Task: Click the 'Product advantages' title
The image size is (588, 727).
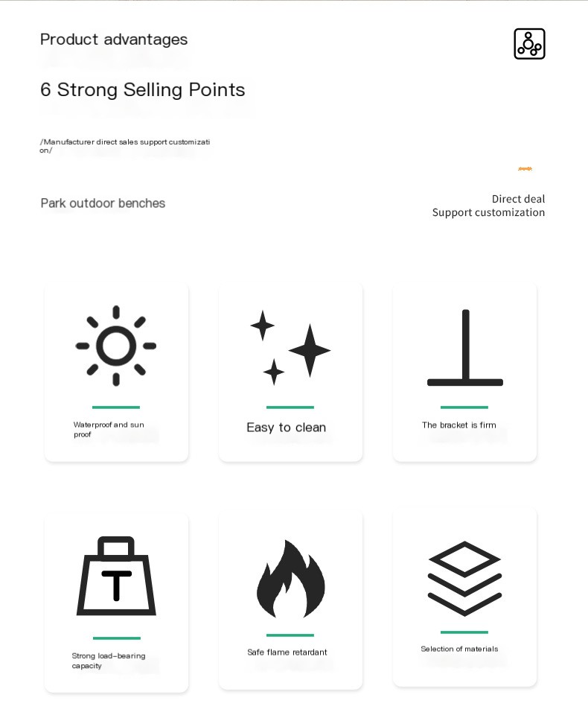Action: pos(114,39)
